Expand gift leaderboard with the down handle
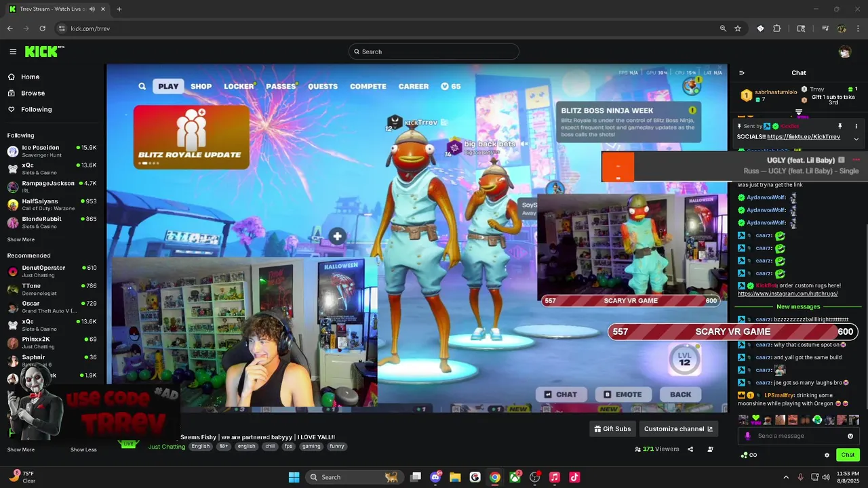Viewport: 868px width, 488px height. pos(799,112)
